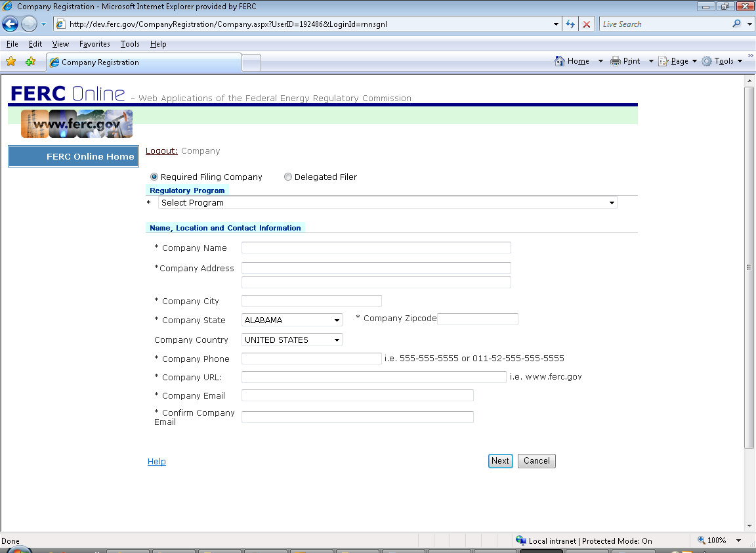Open the Tools gear menu in the command bar
This screenshot has width=756, height=553.
pyautogui.click(x=722, y=61)
